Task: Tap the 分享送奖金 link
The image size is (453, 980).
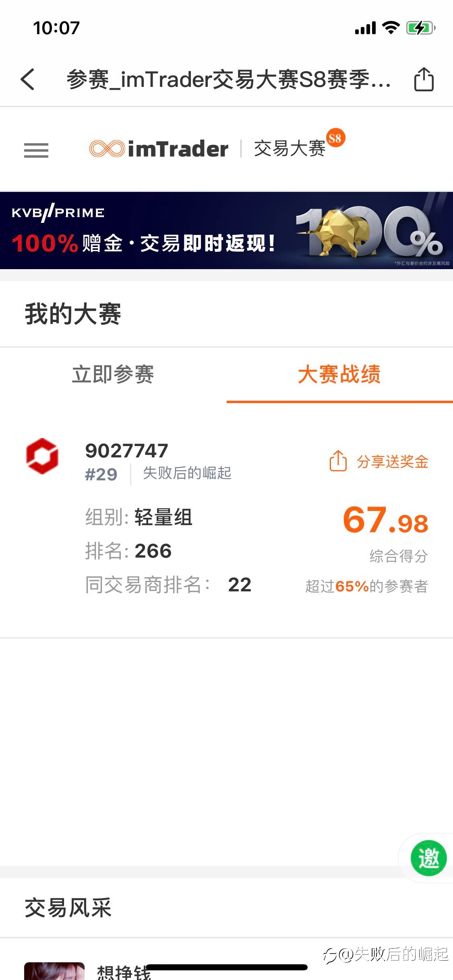Action: (392, 461)
